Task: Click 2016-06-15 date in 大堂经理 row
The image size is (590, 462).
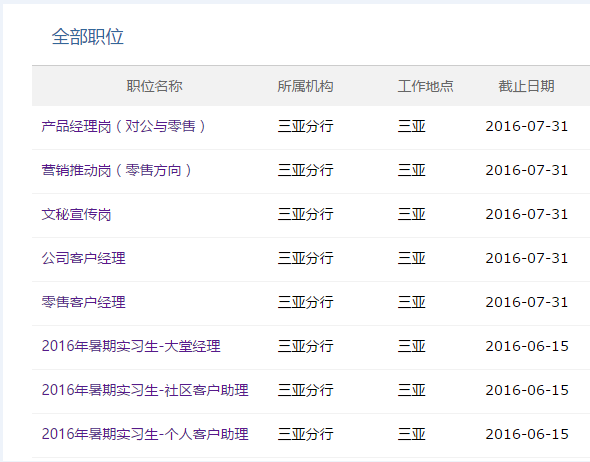Action: click(x=527, y=346)
